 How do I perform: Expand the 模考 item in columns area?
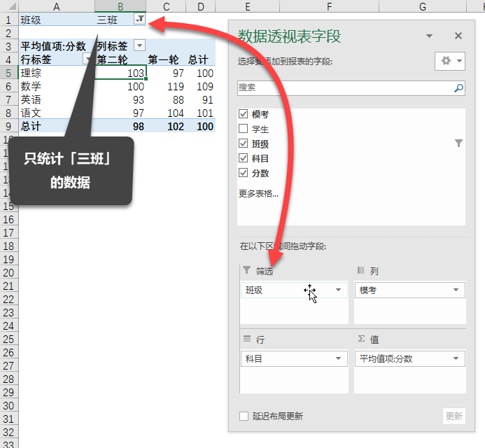[x=456, y=290]
